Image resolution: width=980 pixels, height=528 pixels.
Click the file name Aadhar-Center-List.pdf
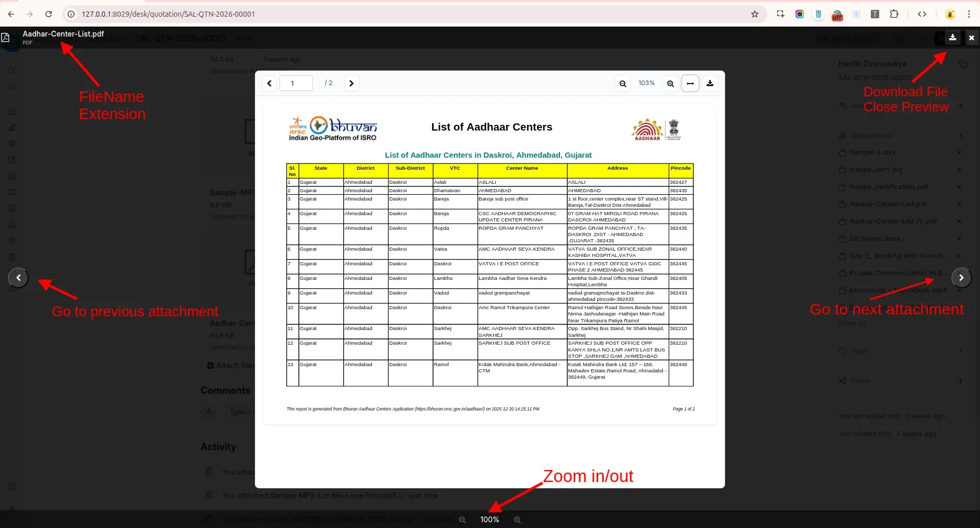63,34
